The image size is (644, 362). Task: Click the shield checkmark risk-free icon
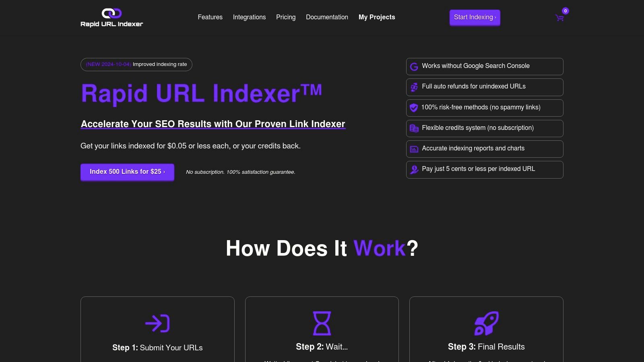click(x=413, y=108)
